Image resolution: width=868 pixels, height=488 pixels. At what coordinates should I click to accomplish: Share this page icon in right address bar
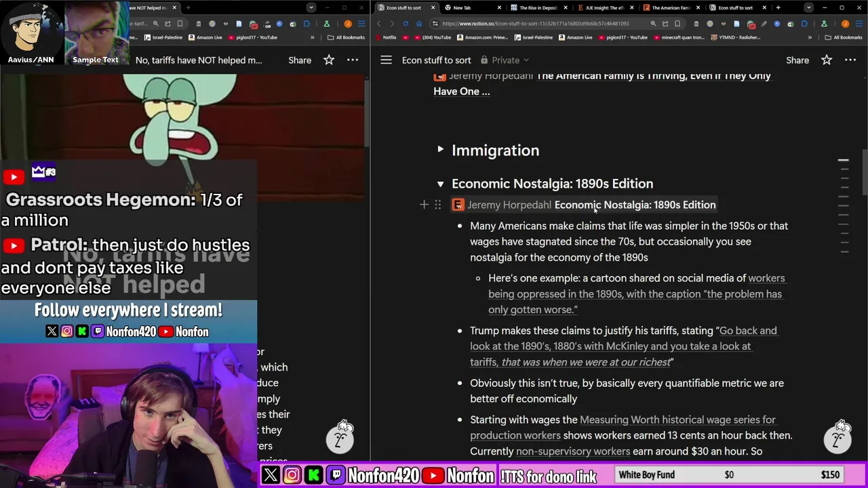coord(666,24)
